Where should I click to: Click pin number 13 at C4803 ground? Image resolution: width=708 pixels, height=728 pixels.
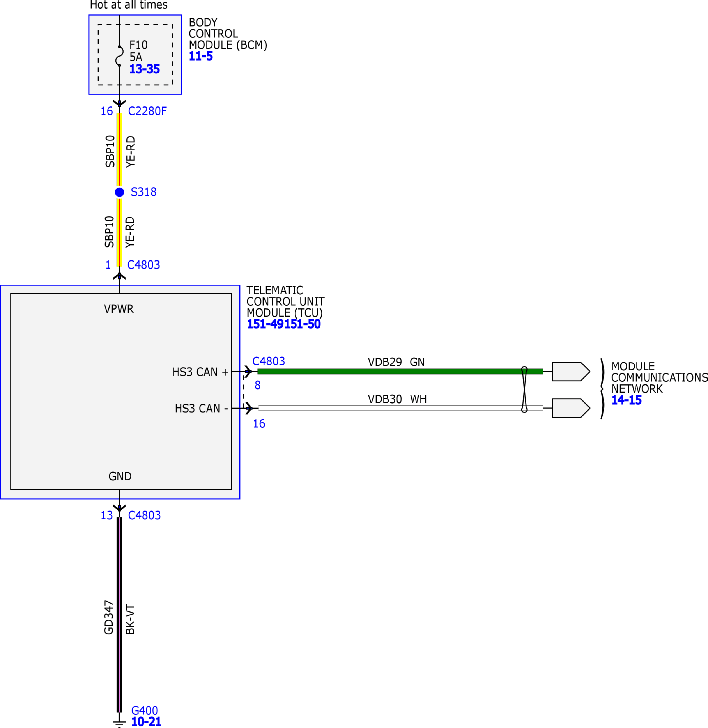click(107, 515)
